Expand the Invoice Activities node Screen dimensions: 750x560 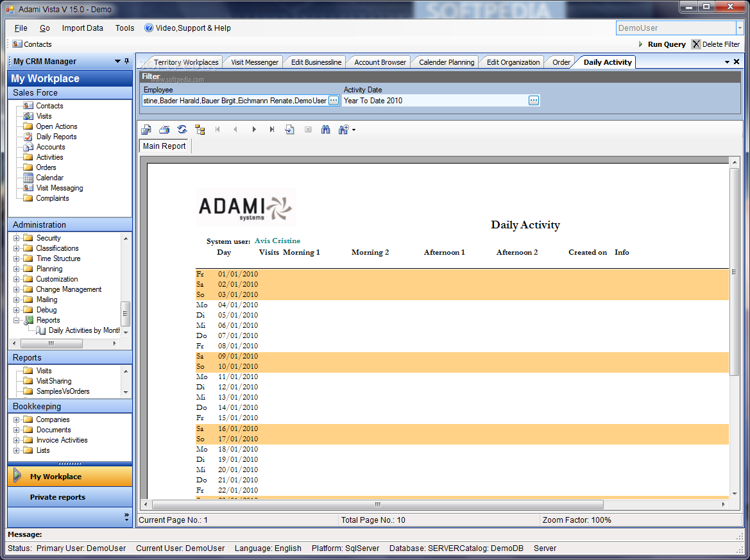pos(16,441)
